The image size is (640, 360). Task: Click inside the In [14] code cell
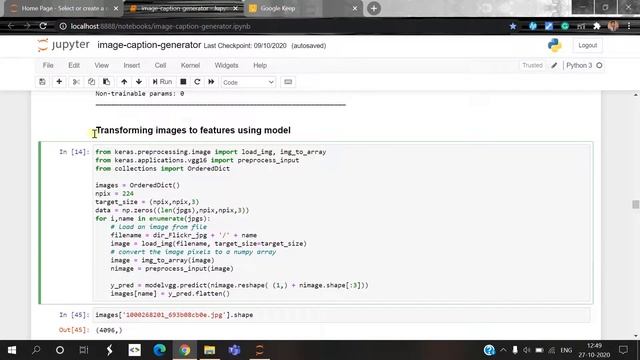342,222
